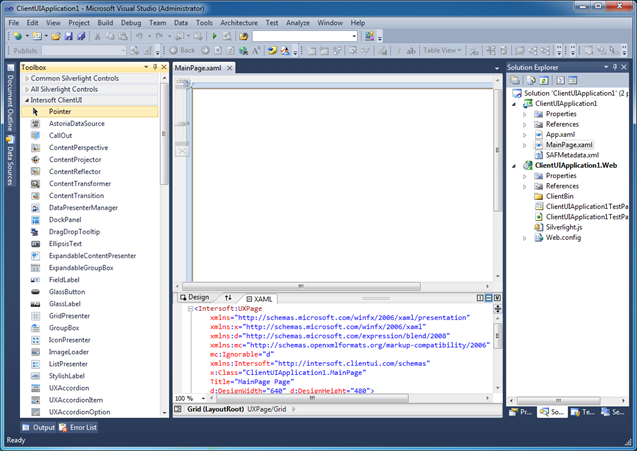637x451 pixels.
Task: Click the Publish target input field
Action: pyautogui.click(x=84, y=50)
